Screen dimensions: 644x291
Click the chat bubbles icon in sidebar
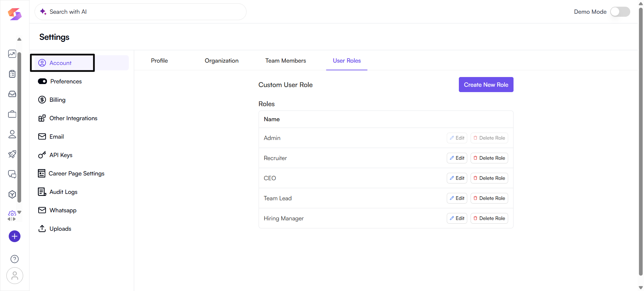[12, 174]
